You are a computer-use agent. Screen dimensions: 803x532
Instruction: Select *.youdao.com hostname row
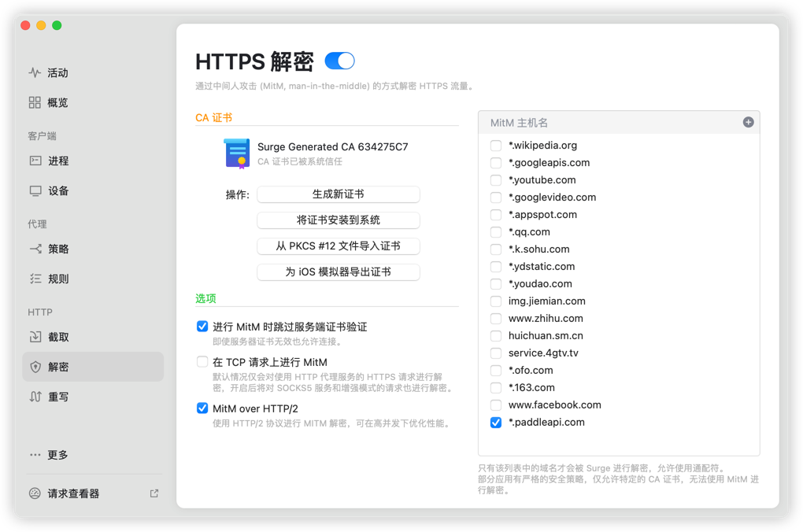[619, 283]
